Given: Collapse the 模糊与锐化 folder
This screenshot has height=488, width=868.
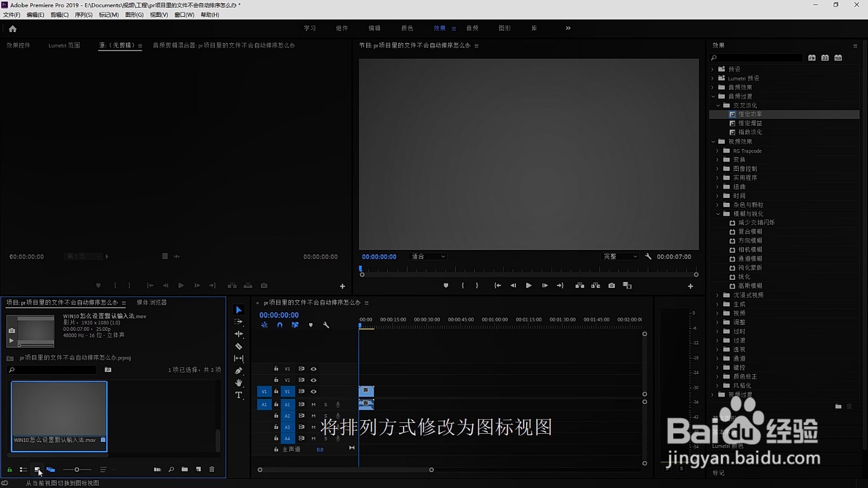Looking at the screenshot, I should click(718, 214).
